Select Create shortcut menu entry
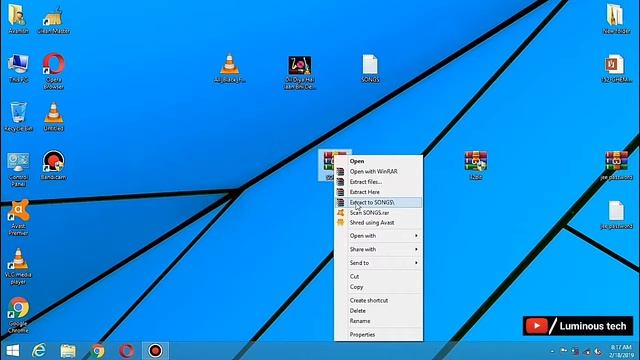 378,300
